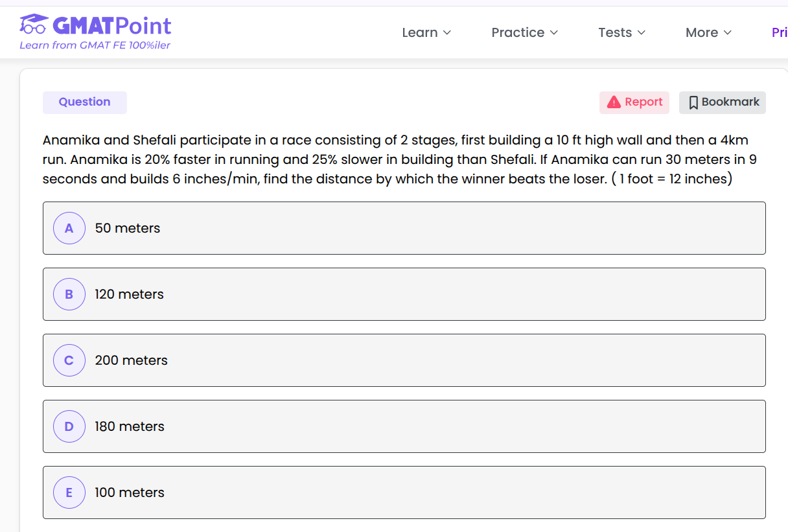This screenshot has height=532, width=788.
Task: Expand the Practice dropdown chevron
Action: 554,32
